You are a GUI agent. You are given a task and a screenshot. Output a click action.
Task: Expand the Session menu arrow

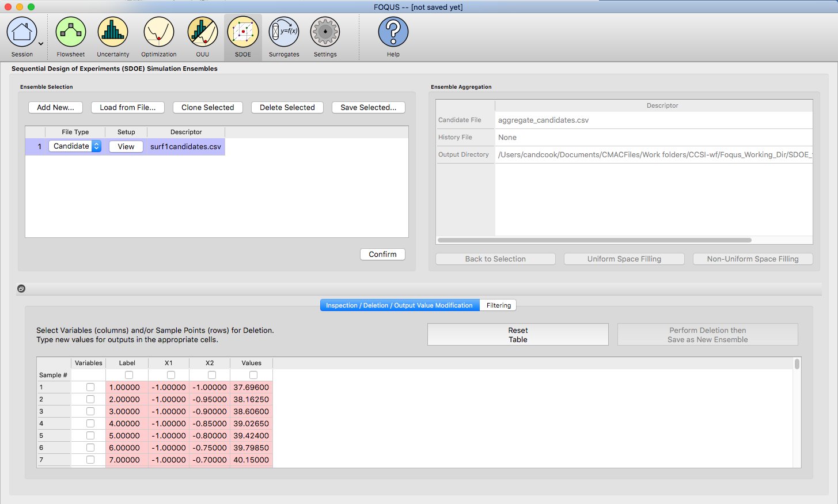click(41, 44)
